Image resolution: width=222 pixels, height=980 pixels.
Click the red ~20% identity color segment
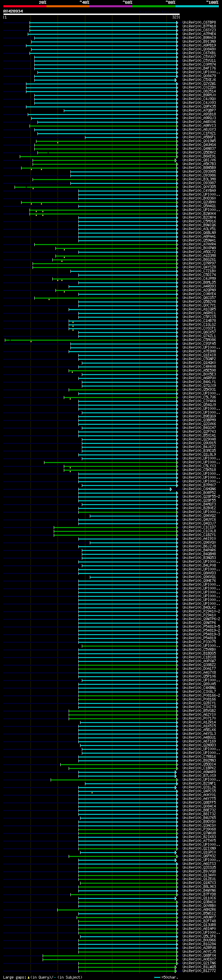(x=25, y=6)
